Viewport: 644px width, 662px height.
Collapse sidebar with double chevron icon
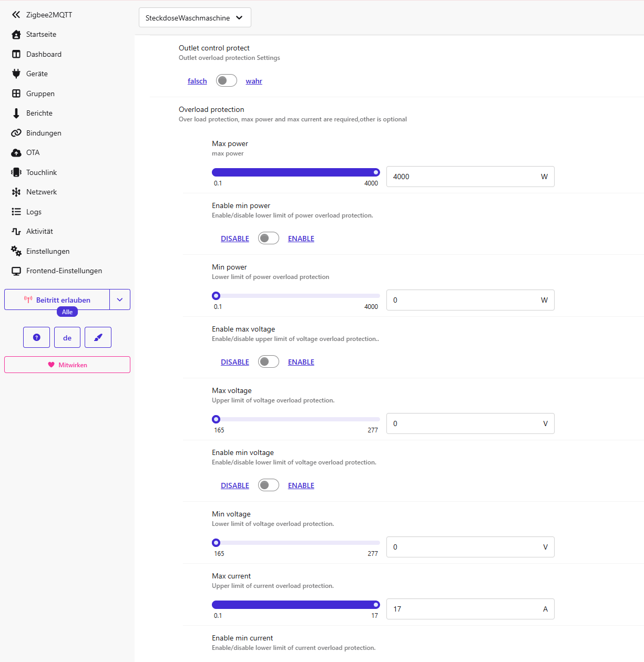16,15
